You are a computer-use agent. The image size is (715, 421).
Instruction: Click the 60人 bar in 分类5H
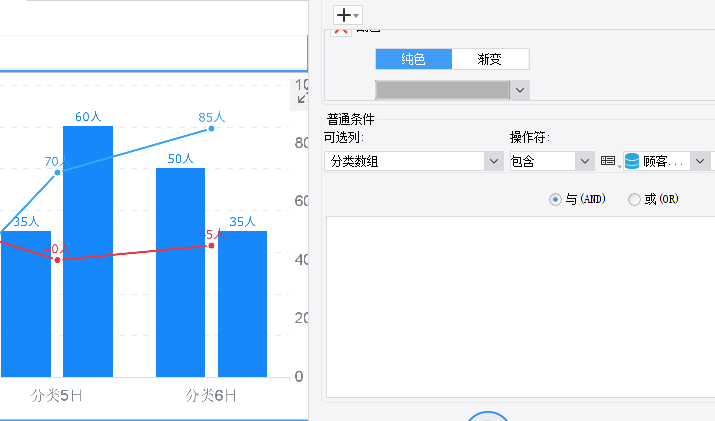click(88, 251)
